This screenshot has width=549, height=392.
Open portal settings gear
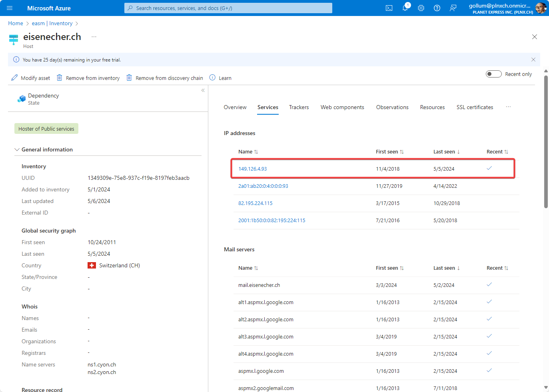click(x=421, y=8)
